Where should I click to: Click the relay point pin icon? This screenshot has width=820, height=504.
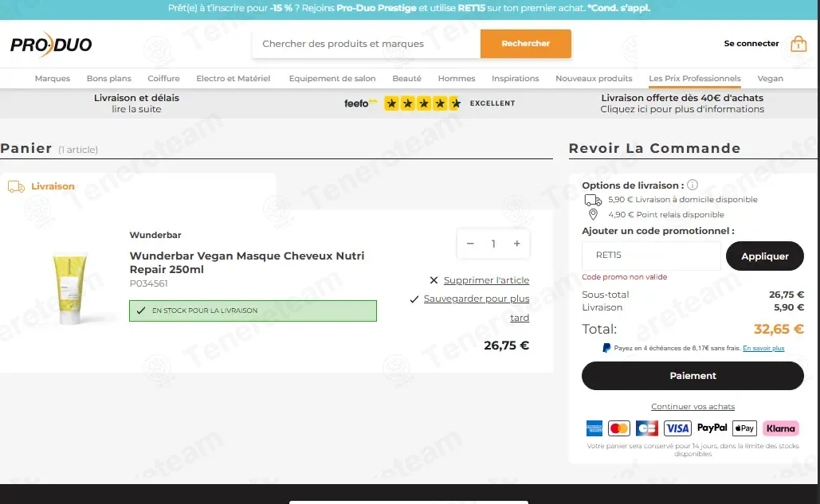tap(593, 215)
